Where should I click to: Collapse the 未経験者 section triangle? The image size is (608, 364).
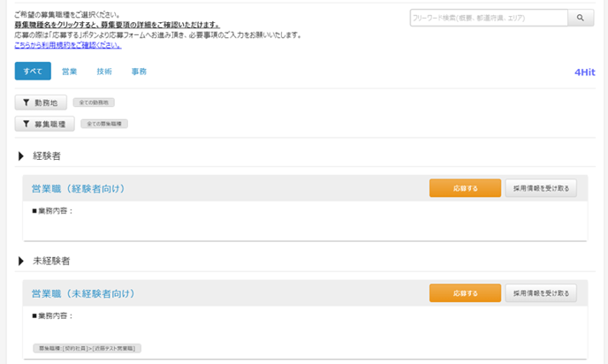[x=21, y=262]
